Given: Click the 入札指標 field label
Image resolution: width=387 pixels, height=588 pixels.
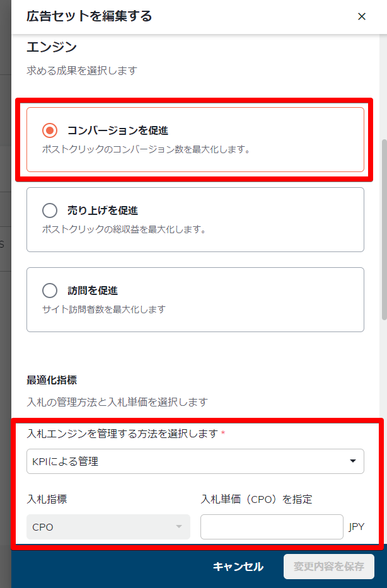Looking at the screenshot, I should point(47,499).
